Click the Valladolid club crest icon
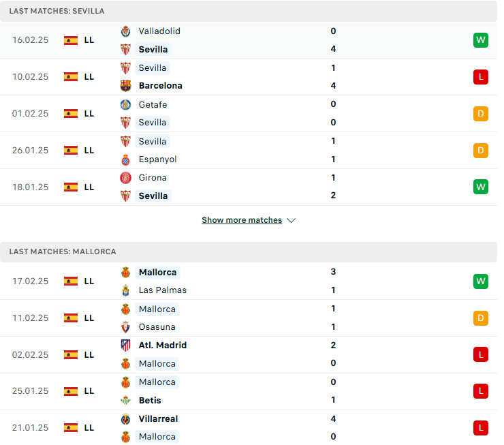Image resolution: width=504 pixels, height=445 pixels. 126,31
